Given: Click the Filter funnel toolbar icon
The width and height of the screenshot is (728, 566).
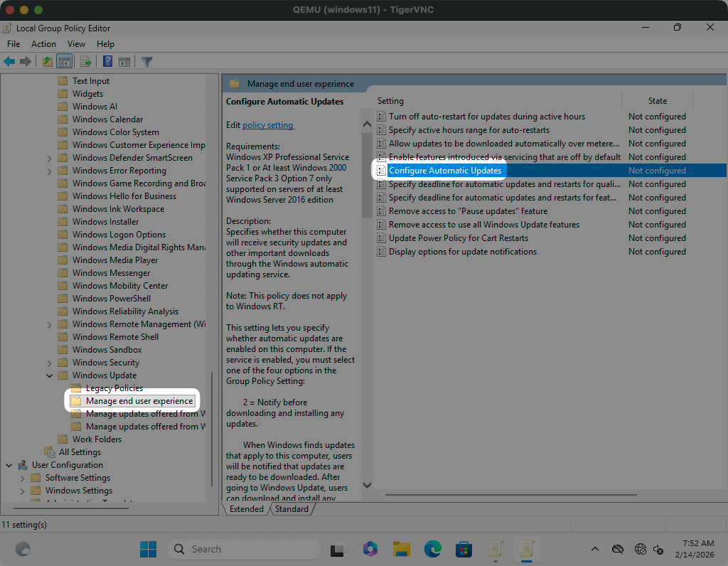Looking at the screenshot, I should 146,62.
